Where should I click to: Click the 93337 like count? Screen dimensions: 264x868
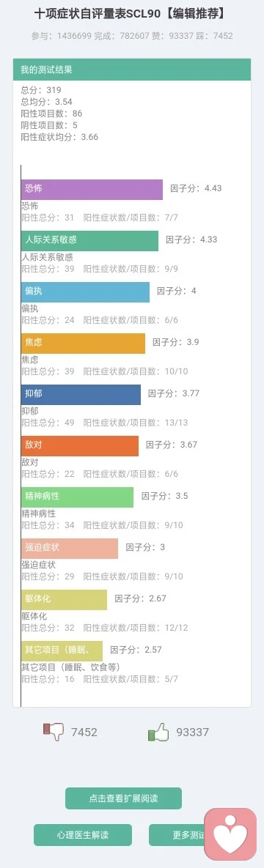pos(192,732)
